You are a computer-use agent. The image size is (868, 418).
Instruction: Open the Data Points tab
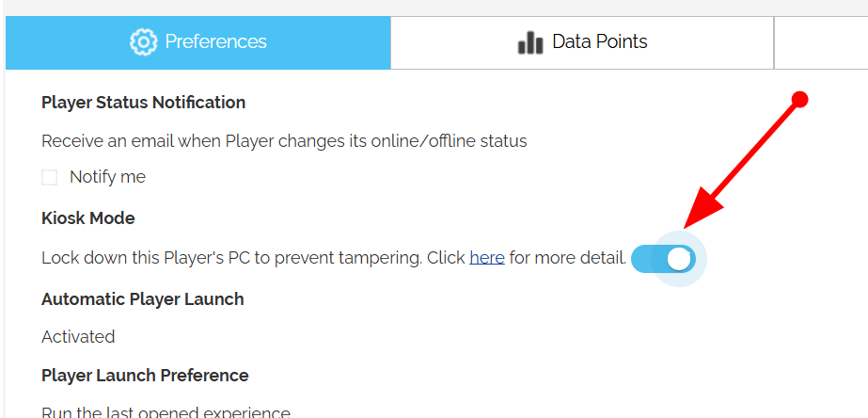pos(582,42)
